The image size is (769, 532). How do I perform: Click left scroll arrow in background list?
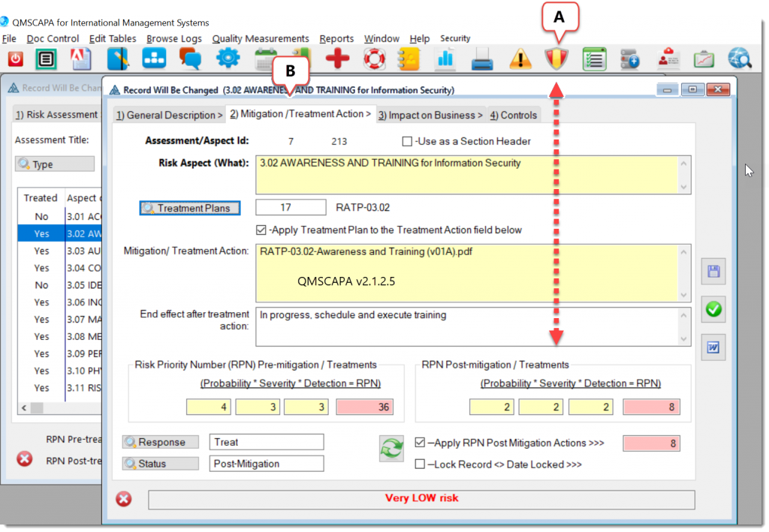[x=24, y=407]
